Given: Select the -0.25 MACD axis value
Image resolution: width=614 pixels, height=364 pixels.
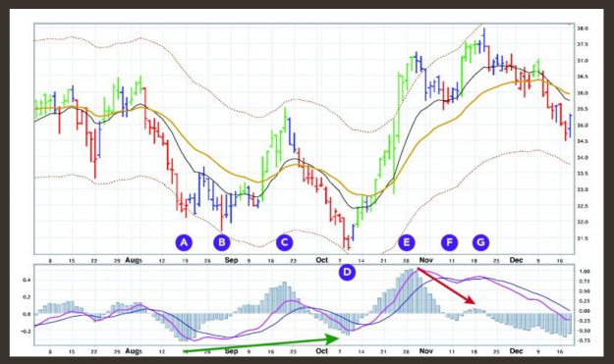Looking at the screenshot, I should click(x=584, y=321).
